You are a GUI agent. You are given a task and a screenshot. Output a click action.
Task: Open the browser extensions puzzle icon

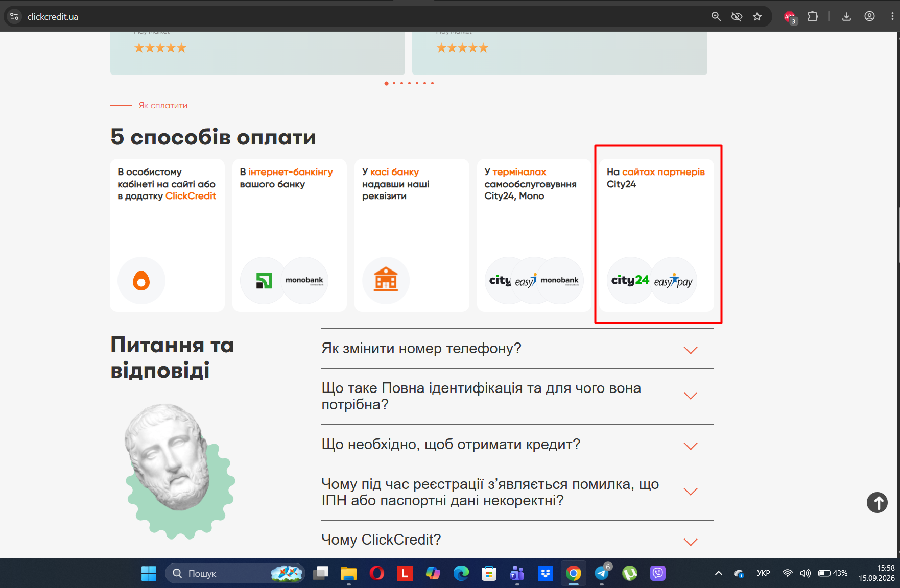coord(813,17)
